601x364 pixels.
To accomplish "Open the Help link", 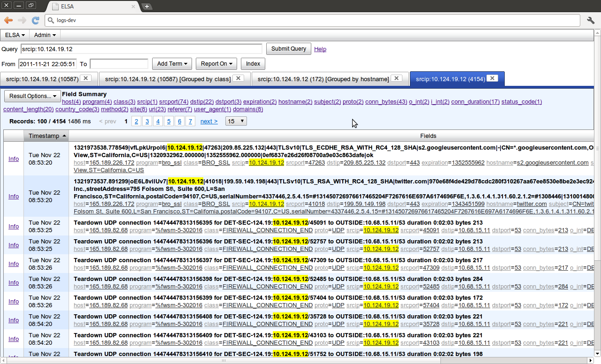I will pyautogui.click(x=320, y=49).
